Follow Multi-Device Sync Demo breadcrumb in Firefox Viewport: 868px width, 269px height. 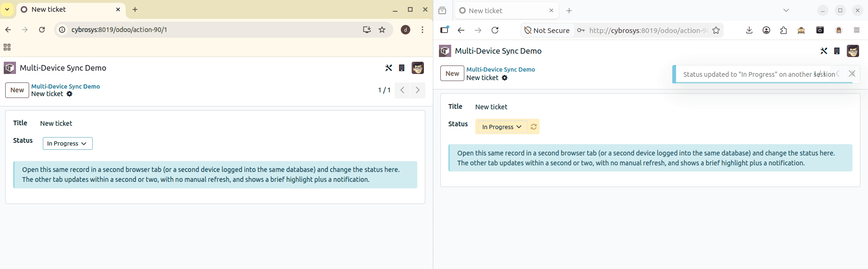501,69
